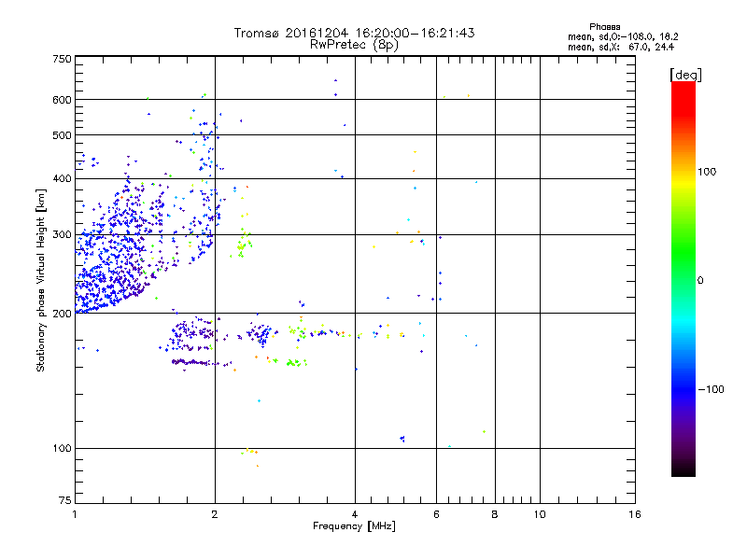Click the 'Phases' heading text
747x560 pixels.
click(604, 27)
